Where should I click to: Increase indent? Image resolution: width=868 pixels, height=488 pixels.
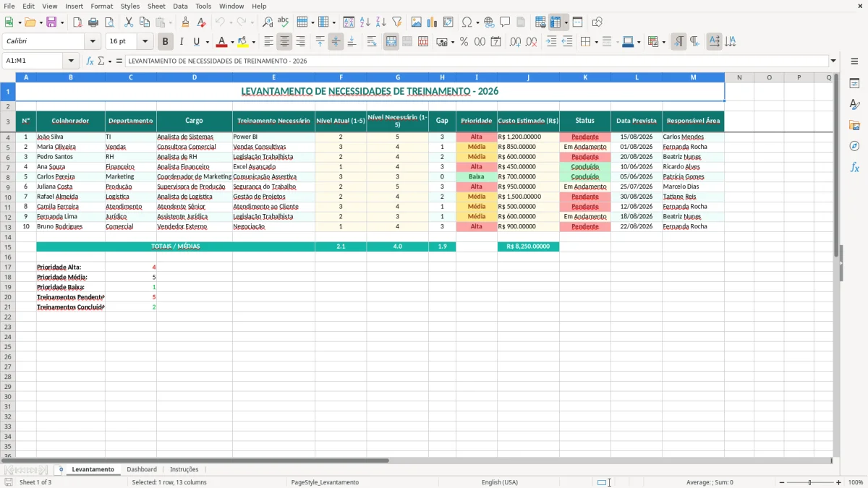tap(551, 42)
